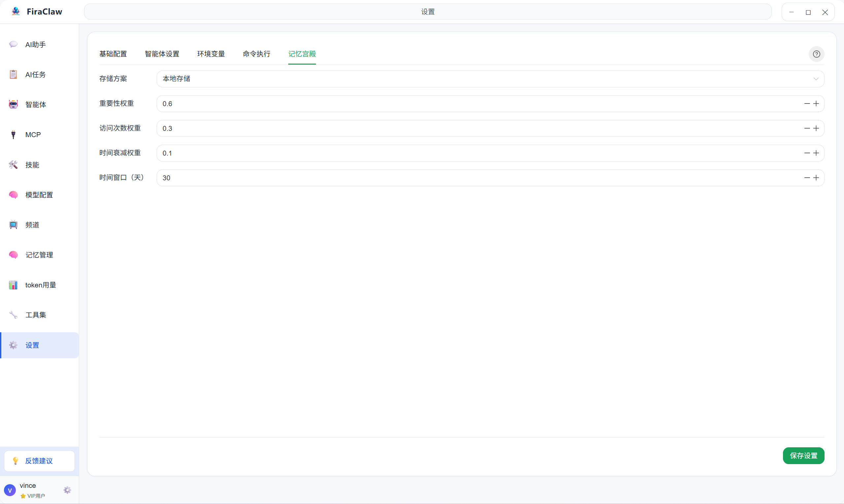
Task: Click the lightbulb icon in 反馈建议
Action: (x=15, y=461)
